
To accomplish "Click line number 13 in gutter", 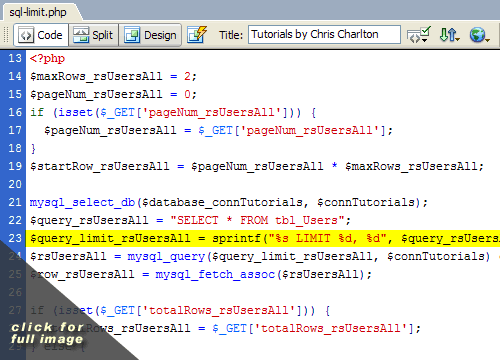I will pyautogui.click(x=15, y=58).
